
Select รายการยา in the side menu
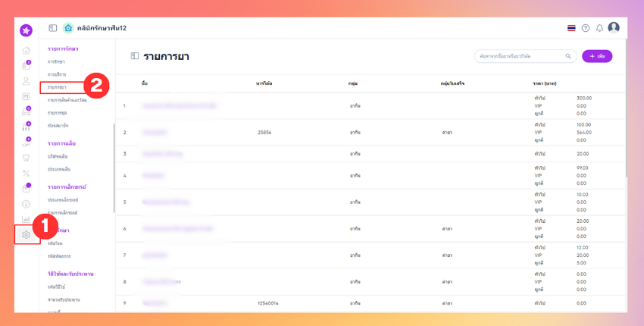(x=58, y=88)
